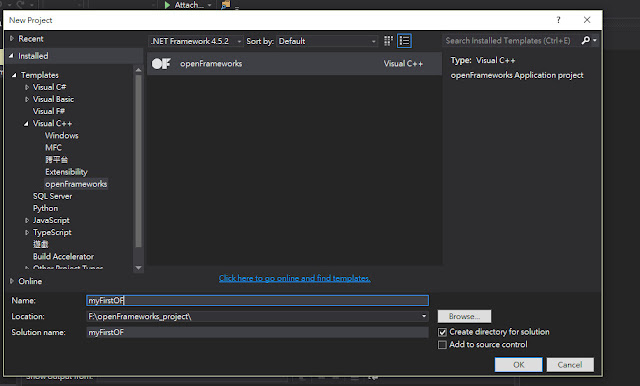Select the TypeScript category label
Screen dimensions: 640x386
[52, 233]
